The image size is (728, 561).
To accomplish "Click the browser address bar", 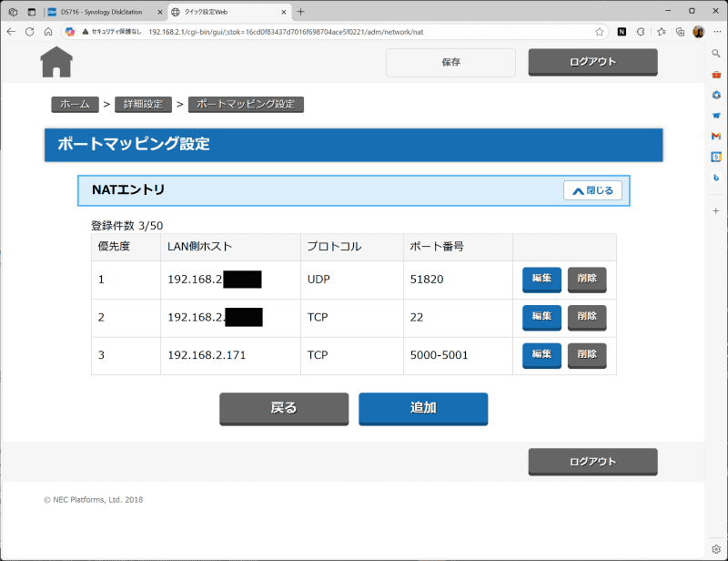I will click(273, 30).
